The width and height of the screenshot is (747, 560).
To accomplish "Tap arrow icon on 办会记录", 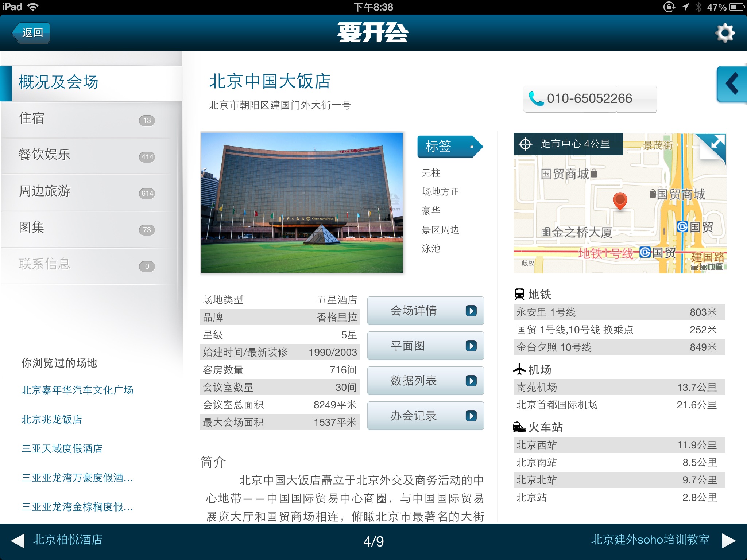I will (471, 416).
